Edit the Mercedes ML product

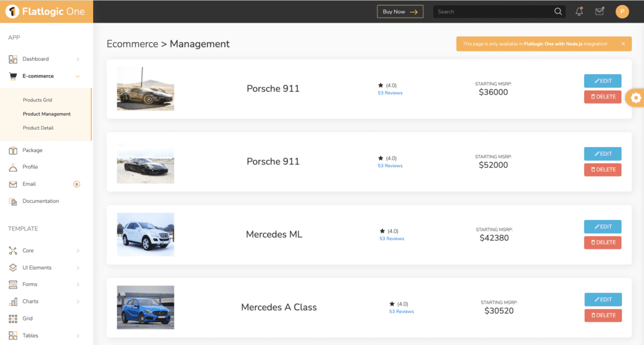click(602, 226)
